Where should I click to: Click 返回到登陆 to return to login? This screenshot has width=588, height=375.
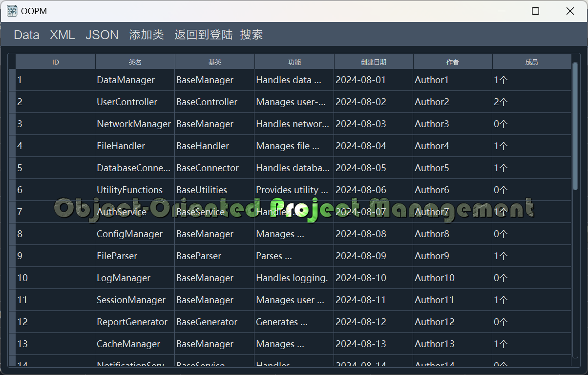[x=204, y=35]
